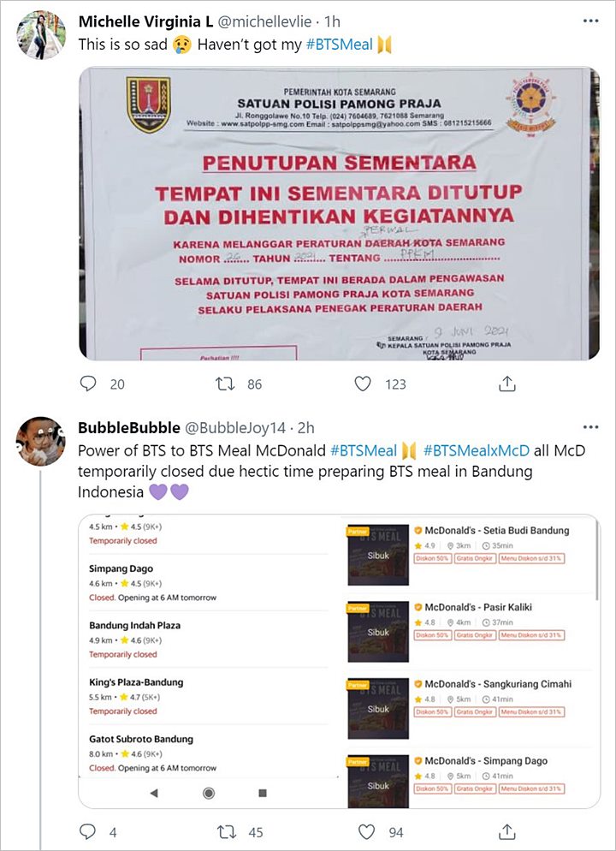Open BubbleBubble's profile avatar

point(41,441)
